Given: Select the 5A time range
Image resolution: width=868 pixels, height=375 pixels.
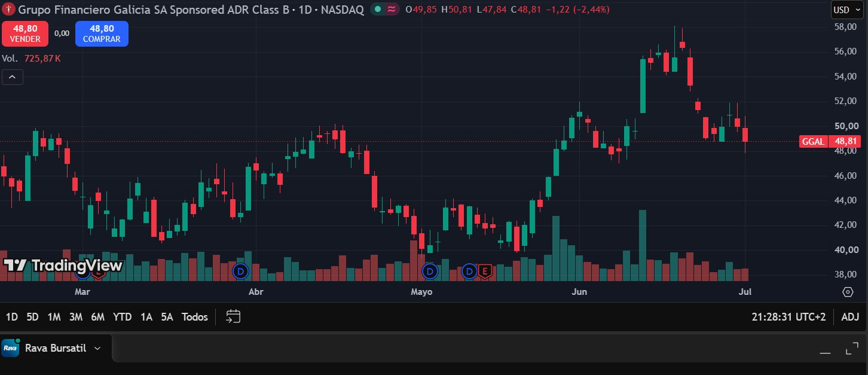Looking at the screenshot, I should point(167,317).
